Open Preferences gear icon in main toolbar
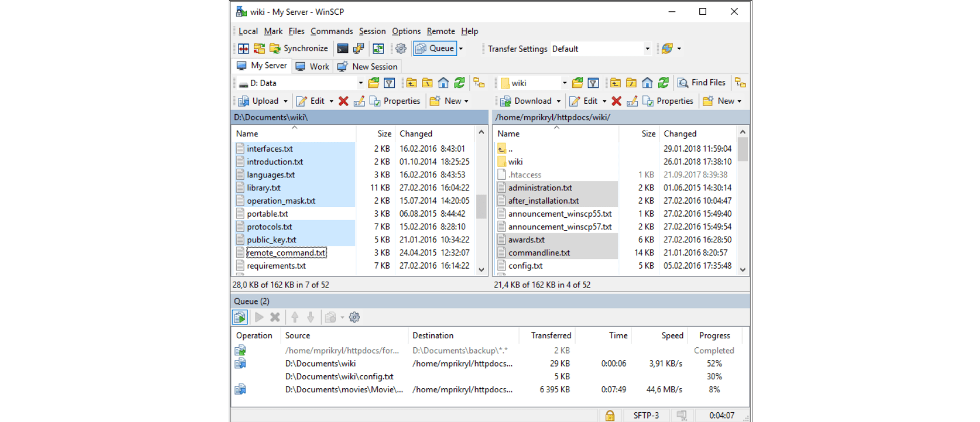 (x=401, y=48)
